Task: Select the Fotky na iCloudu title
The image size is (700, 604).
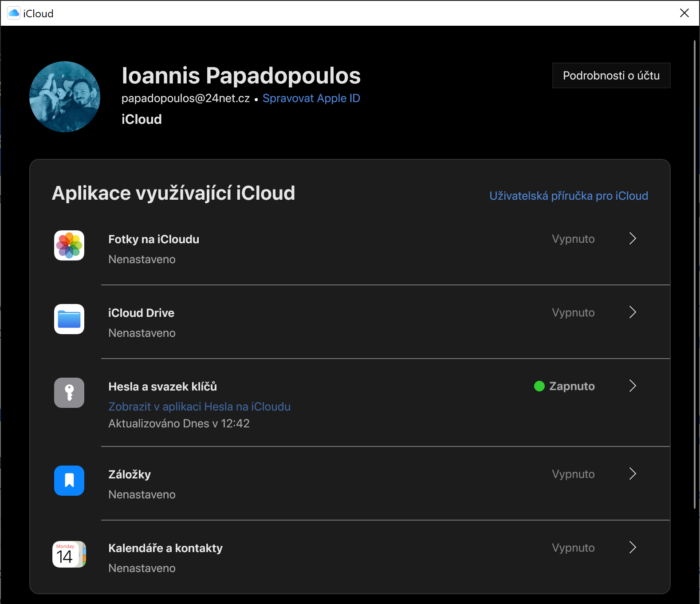Action: (154, 239)
